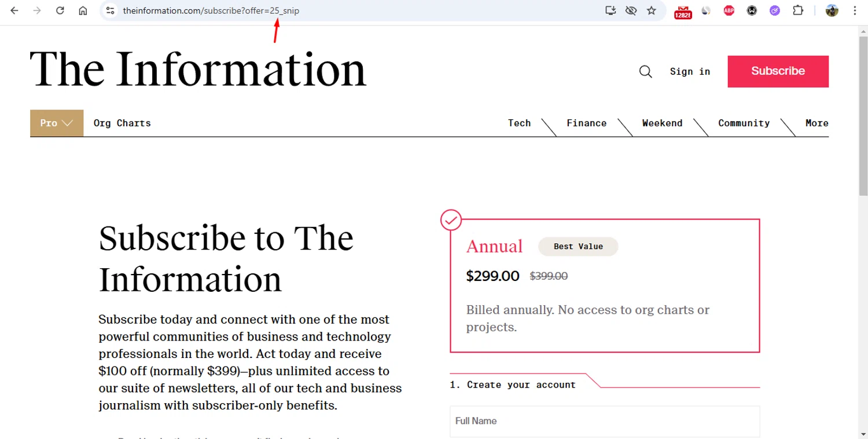Open the purple circular extension icon
Screen dimensions: 868x439
coord(775,10)
